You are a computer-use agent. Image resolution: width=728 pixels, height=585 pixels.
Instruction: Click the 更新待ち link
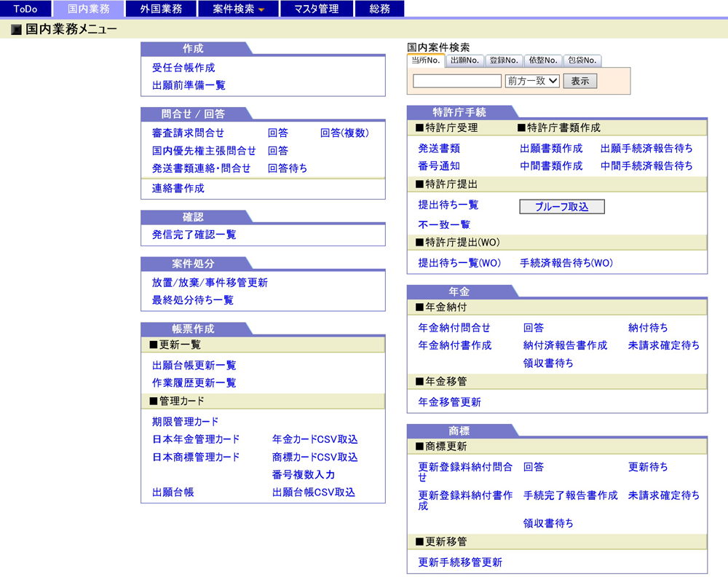pyautogui.click(x=648, y=468)
